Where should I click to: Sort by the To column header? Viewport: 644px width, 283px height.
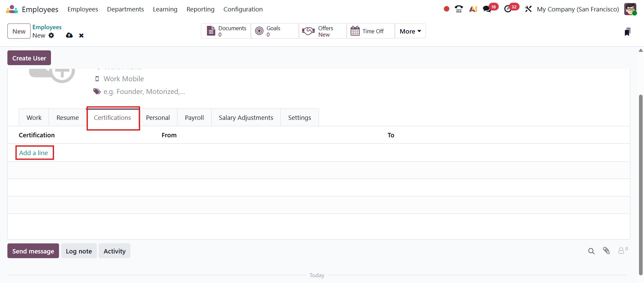(x=391, y=135)
